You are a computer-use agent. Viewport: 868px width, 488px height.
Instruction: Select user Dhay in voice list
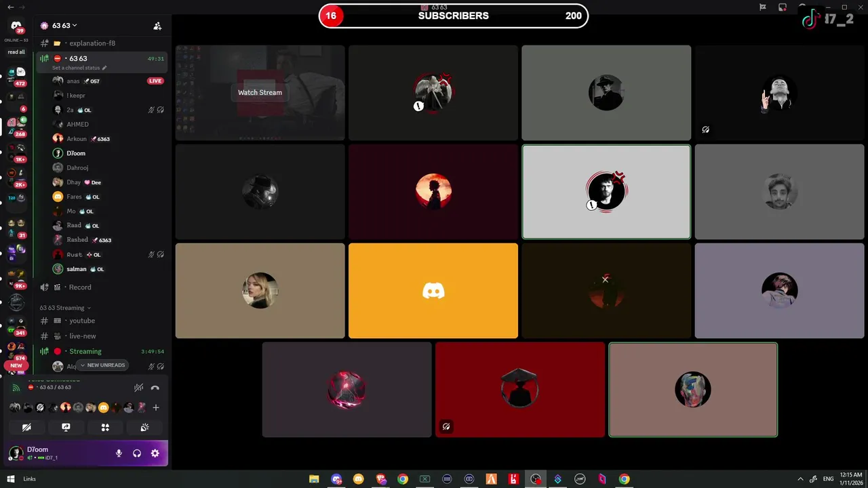tap(108, 182)
